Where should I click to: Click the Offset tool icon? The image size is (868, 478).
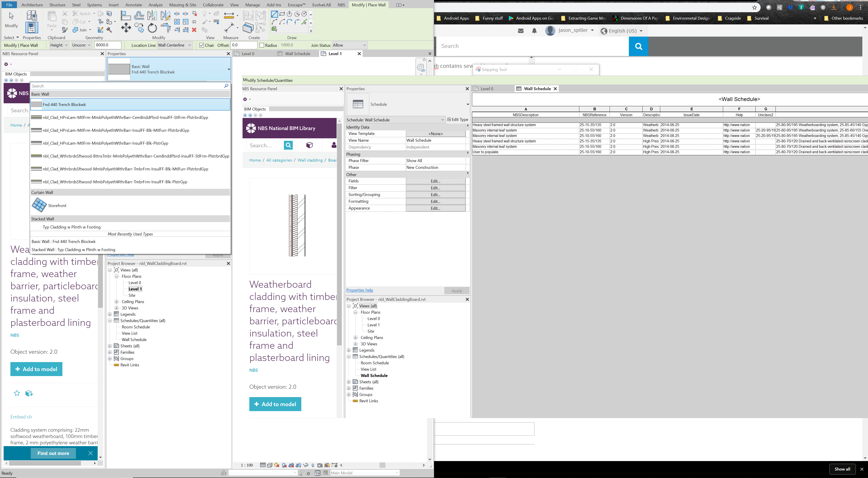(x=139, y=15)
